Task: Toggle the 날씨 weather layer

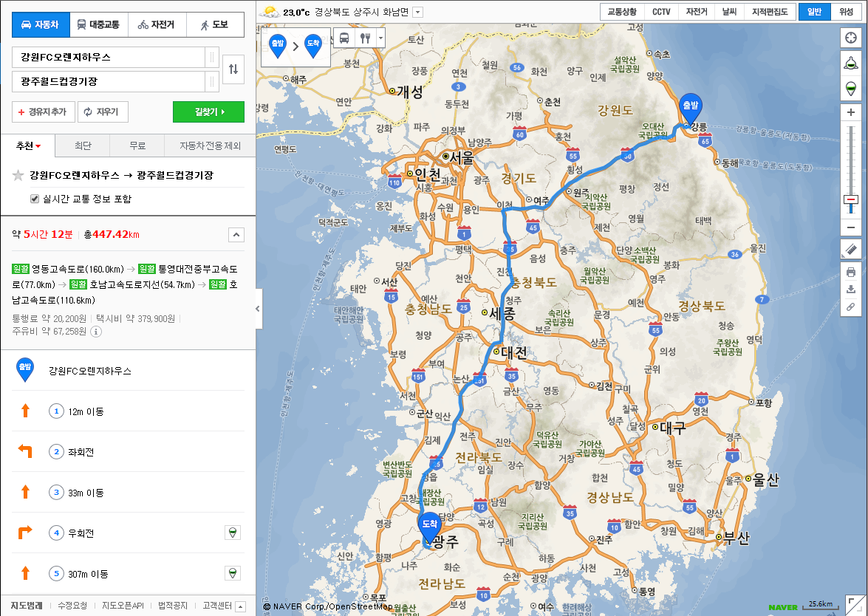Action: coord(730,12)
